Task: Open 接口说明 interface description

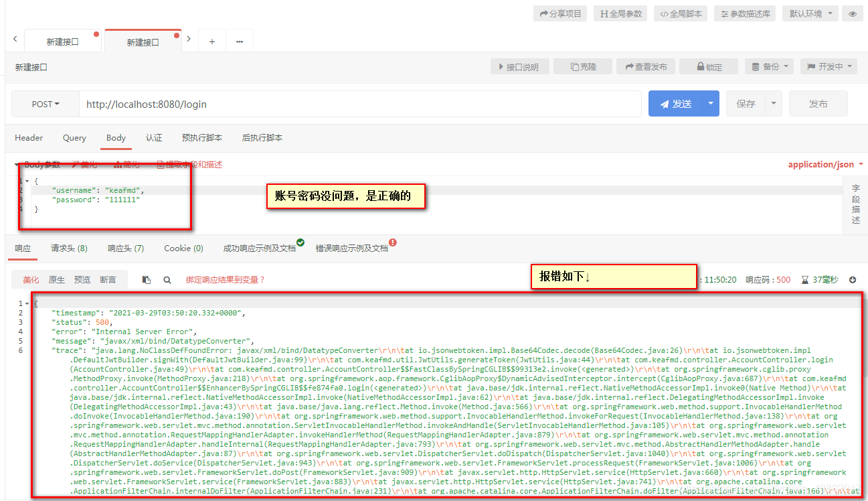Action: click(x=519, y=67)
